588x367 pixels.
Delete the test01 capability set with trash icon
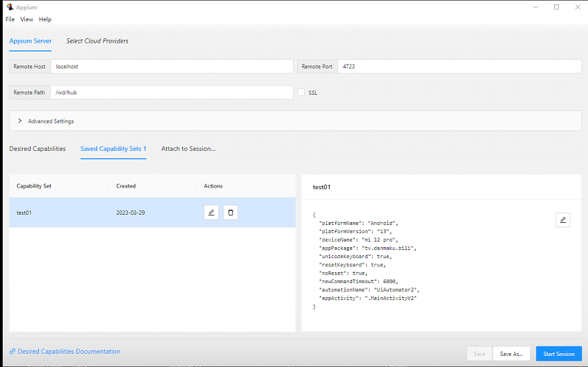231,213
